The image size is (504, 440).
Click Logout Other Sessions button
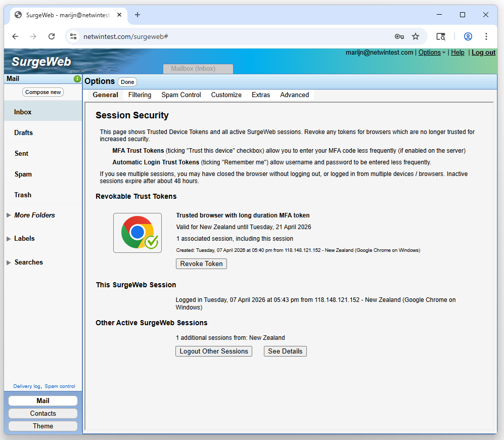point(214,351)
